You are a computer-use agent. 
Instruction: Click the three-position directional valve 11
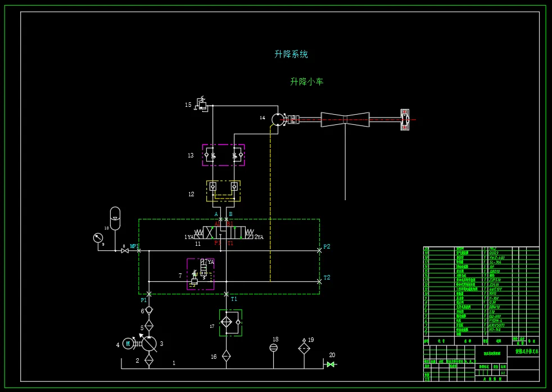point(224,233)
